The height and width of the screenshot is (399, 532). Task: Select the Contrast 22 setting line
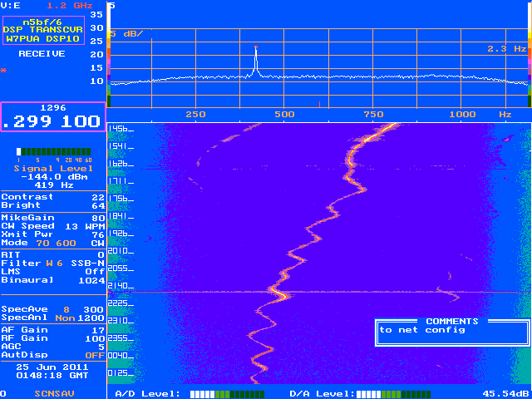(x=53, y=197)
